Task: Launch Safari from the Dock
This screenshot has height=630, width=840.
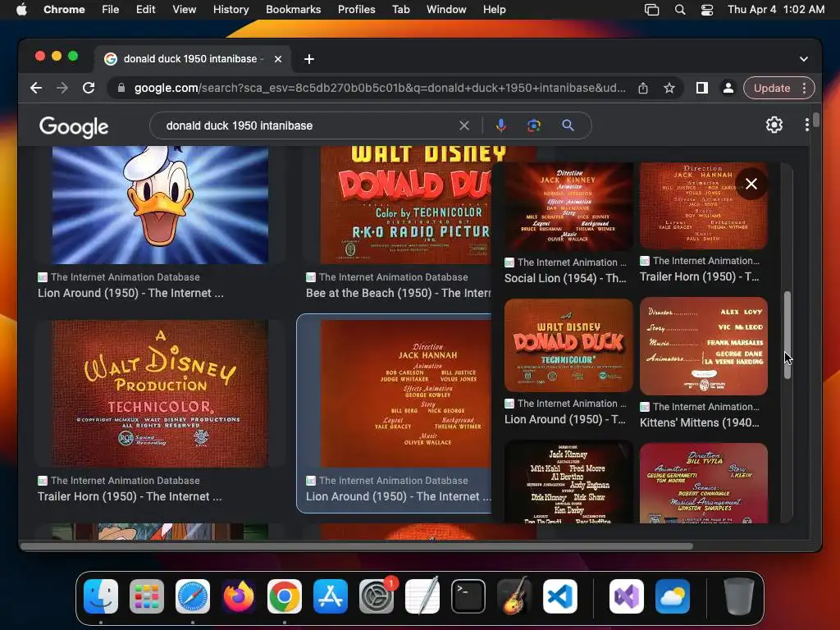Action: click(x=192, y=596)
